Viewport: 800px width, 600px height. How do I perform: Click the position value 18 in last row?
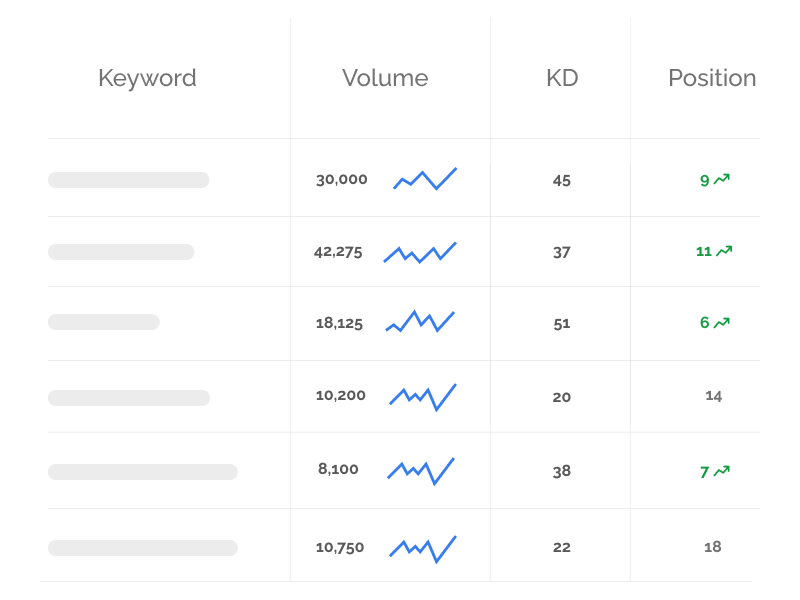point(713,547)
